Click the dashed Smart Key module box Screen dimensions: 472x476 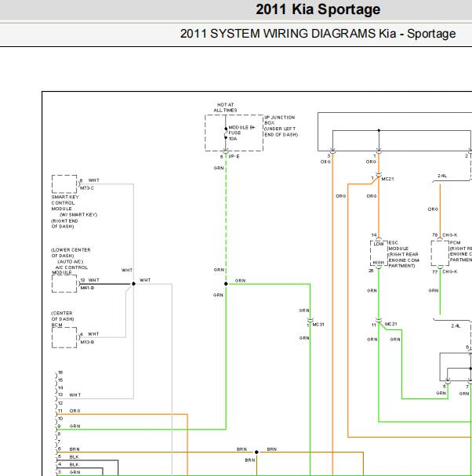coord(64,184)
